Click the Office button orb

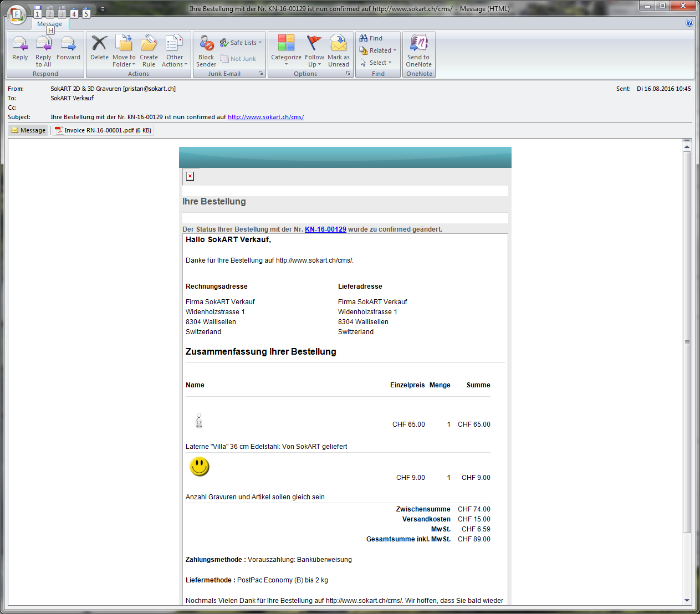coord(17,14)
